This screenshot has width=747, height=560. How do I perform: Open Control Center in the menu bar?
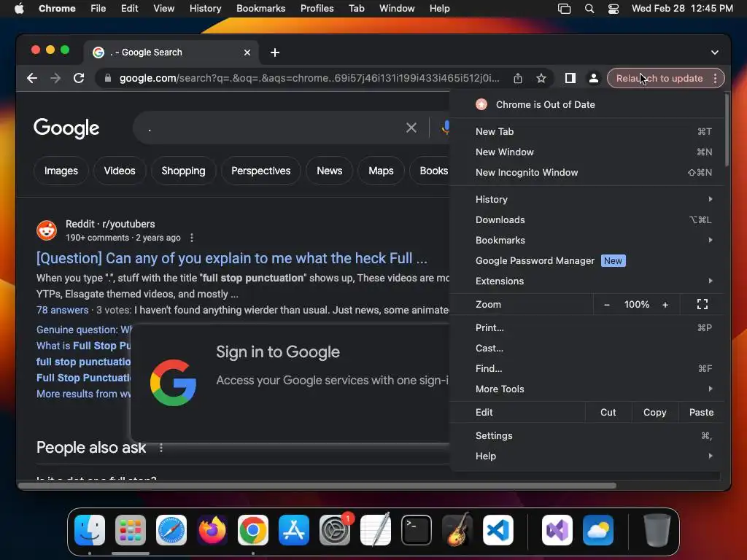tap(613, 9)
